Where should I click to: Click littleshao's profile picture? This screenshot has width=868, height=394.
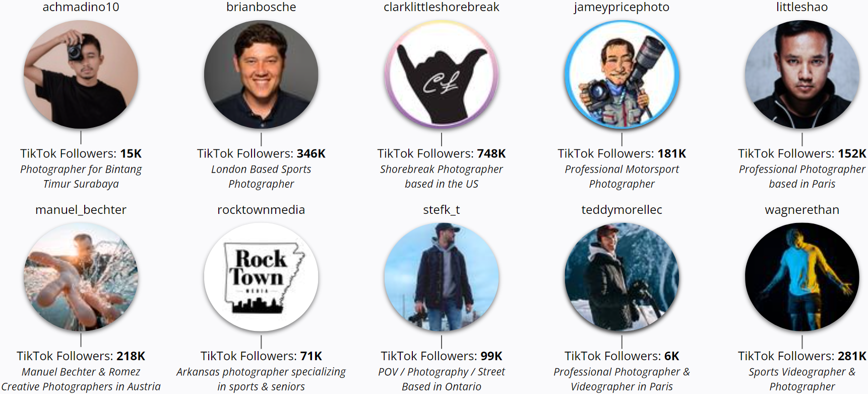tap(802, 75)
